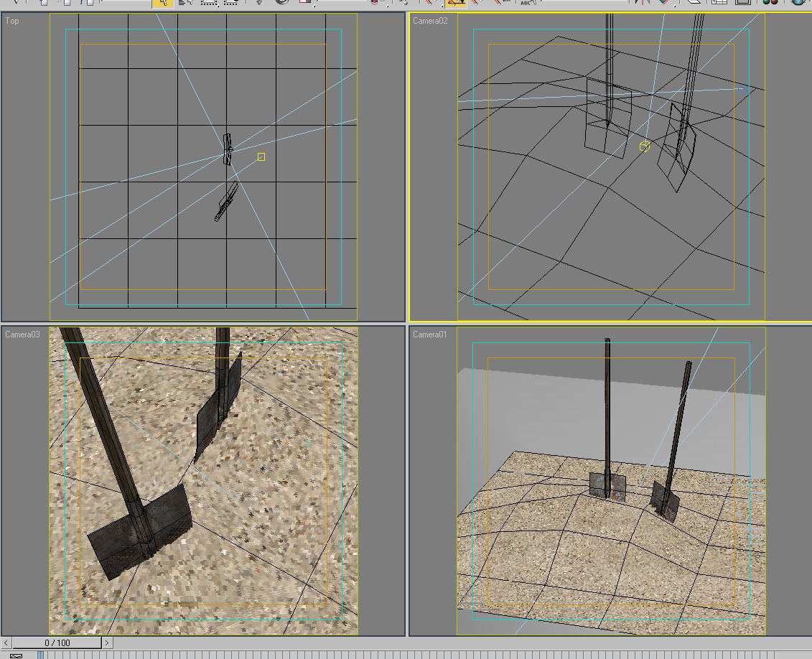
Task: Open the Camera01 viewport label menu
Action: point(429,335)
